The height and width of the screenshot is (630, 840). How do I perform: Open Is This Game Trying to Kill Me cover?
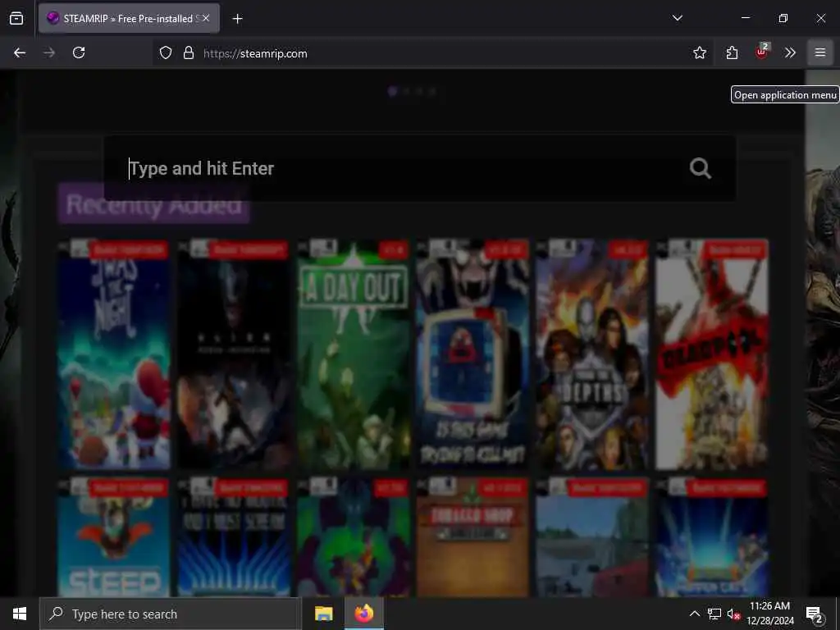pyautogui.click(x=473, y=354)
